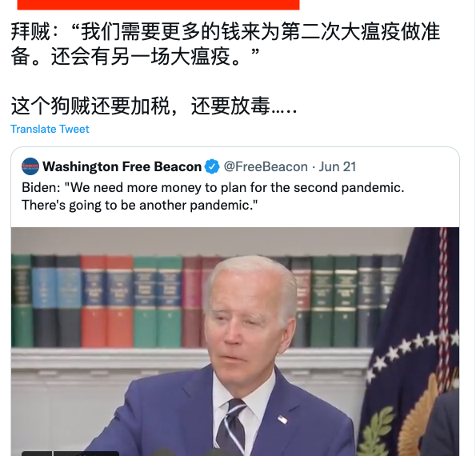The width and height of the screenshot is (476, 456).
Task: Click the red banner at the top
Action: (158, 5)
